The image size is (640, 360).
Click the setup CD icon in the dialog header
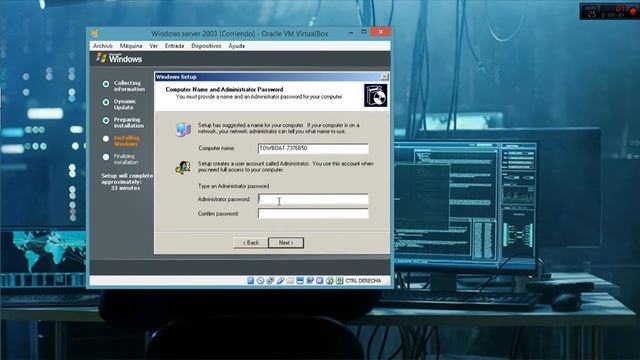tap(376, 96)
